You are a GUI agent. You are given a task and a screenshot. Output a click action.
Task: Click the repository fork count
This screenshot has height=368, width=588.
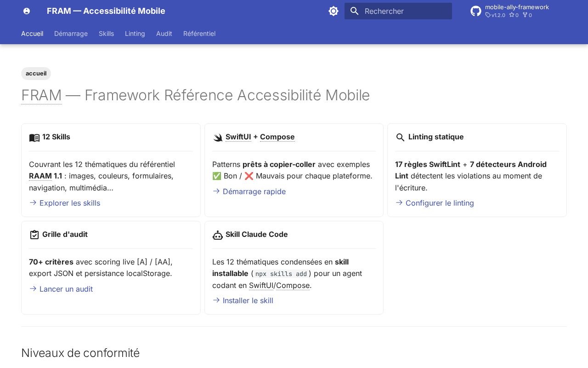(527, 15)
